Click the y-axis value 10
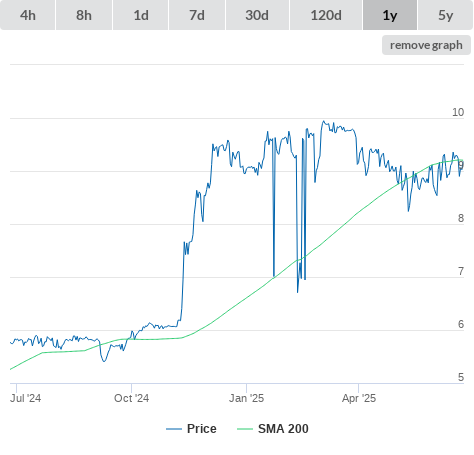The image size is (474, 455). [458, 112]
